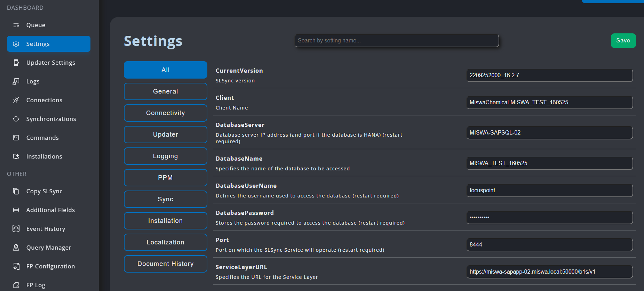The width and height of the screenshot is (644, 291).
Task: Select the All settings filter button
Action: click(x=165, y=70)
